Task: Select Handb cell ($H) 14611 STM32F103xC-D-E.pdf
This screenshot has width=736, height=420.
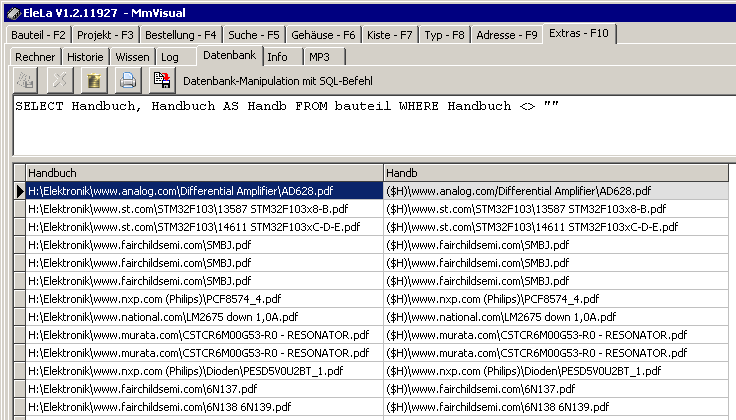Action: [556, 227]
